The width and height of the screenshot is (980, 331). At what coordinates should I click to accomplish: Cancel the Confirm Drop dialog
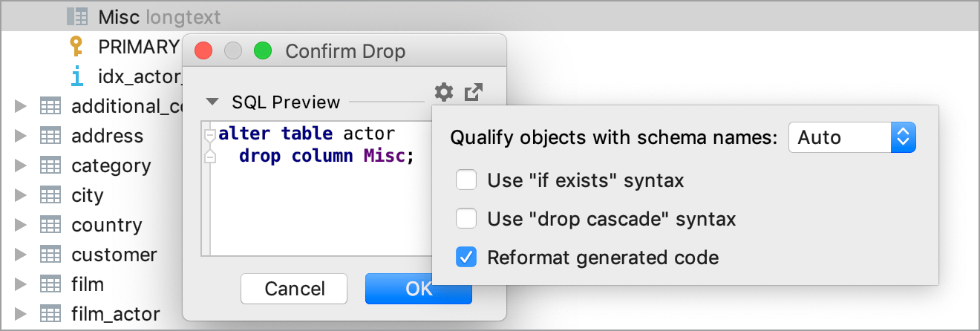pyautogui.click(x=294, y=289)
